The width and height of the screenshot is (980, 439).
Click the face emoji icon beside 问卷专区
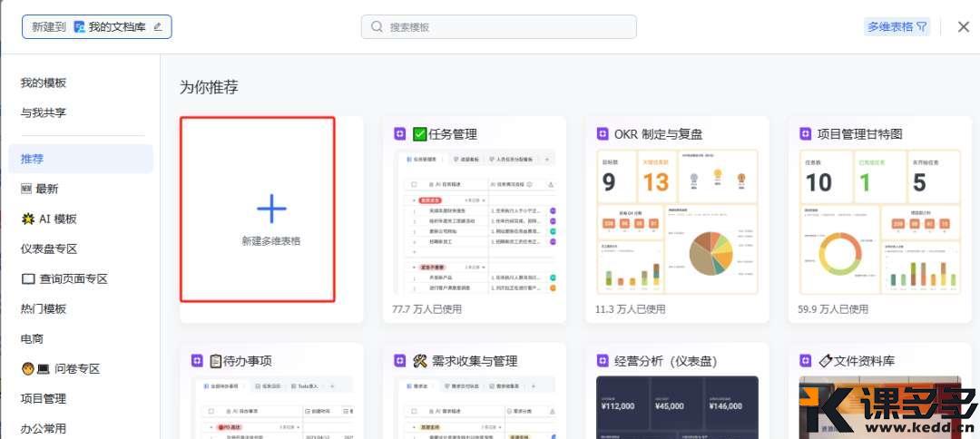(27, 368)
